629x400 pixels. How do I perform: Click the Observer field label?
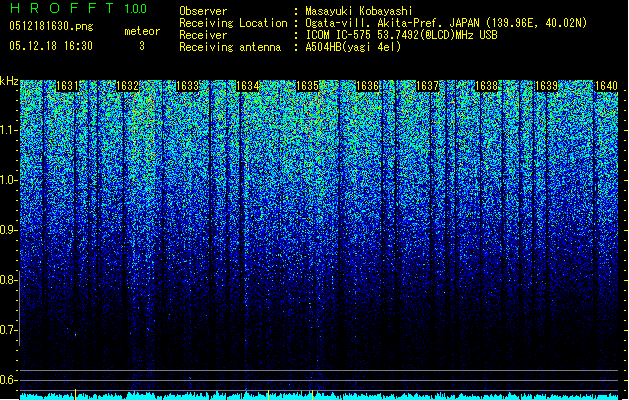click(203, 11)
